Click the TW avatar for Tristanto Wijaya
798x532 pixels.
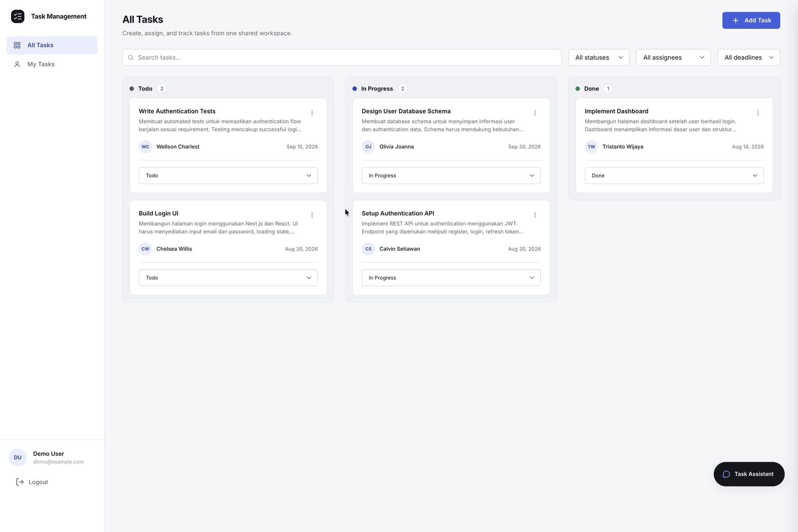(x=591, y=147)
